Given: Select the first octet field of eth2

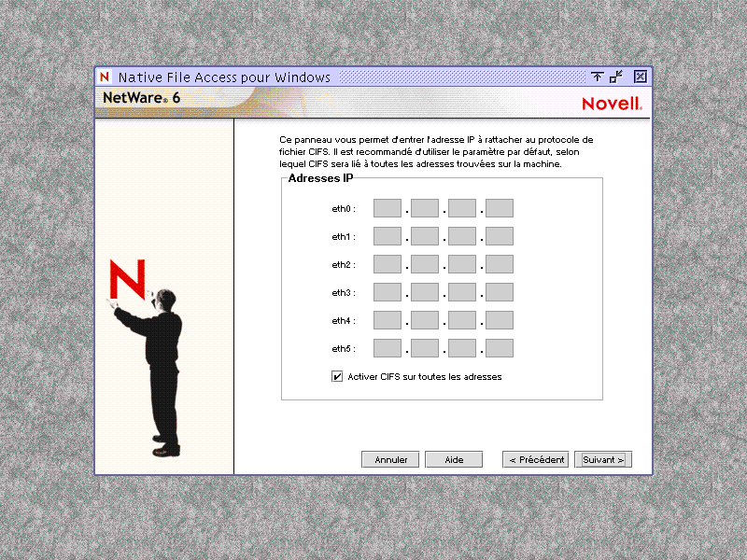Looking at the screenshot, I should (x=388, y=264).
